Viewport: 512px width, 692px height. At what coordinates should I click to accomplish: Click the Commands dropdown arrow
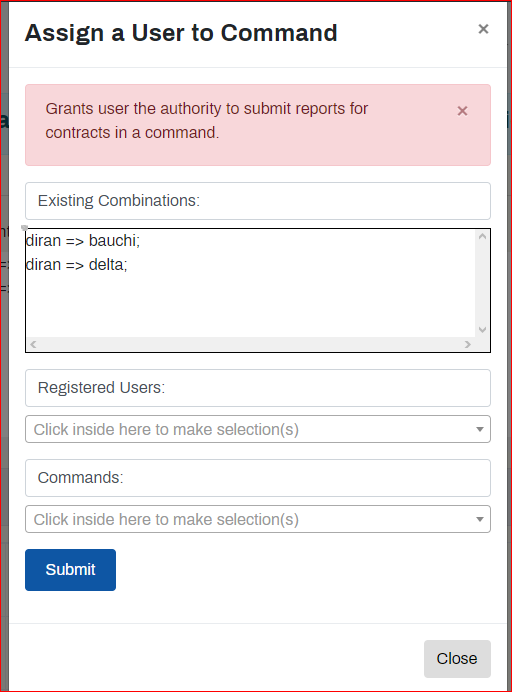pos(480,519)
